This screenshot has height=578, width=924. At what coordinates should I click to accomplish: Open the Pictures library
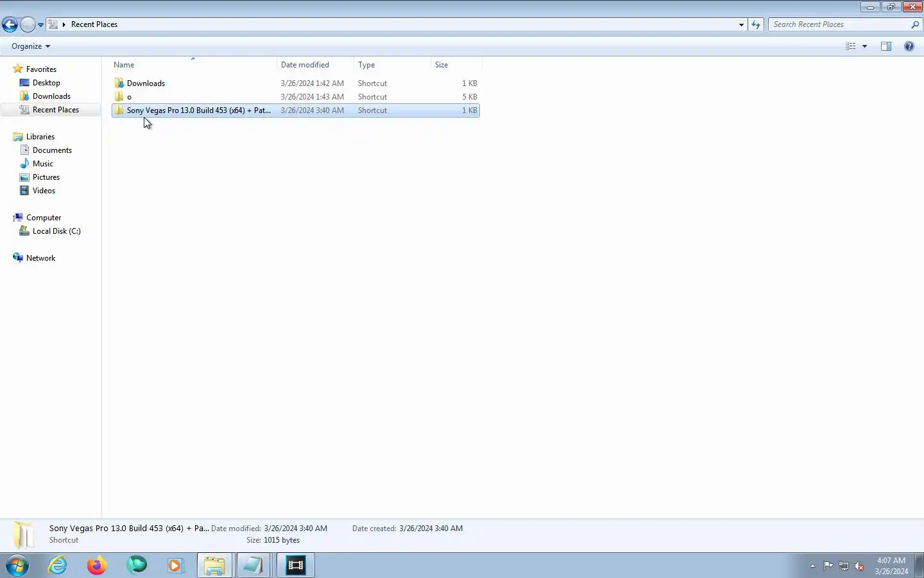pyautogui.click(x=46, y=177)
